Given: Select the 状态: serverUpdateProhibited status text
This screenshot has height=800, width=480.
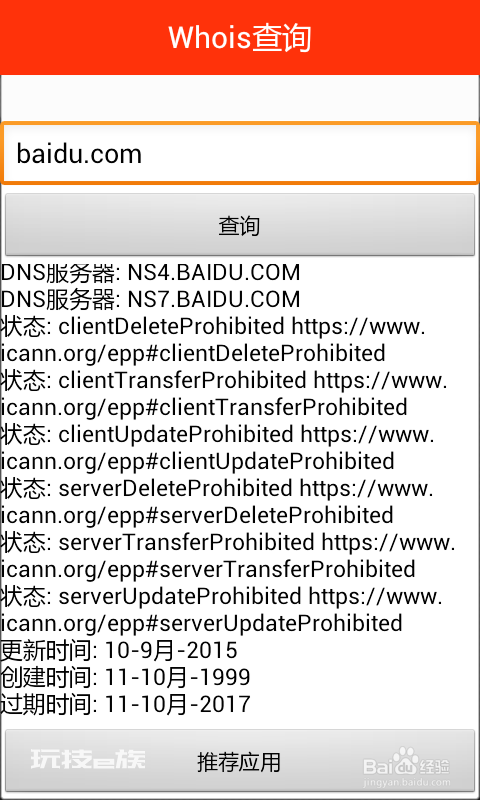Looking at the screenshot, I should click(x=151, y=596).
